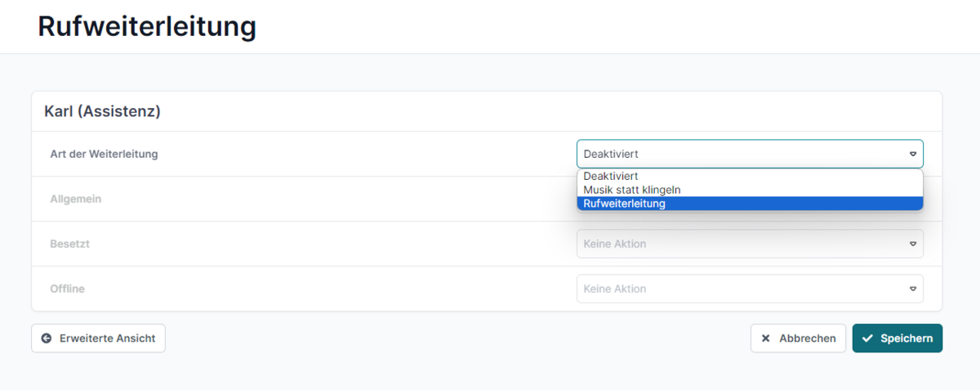Click the X icon beside Abbrechen

pos(766,338)
